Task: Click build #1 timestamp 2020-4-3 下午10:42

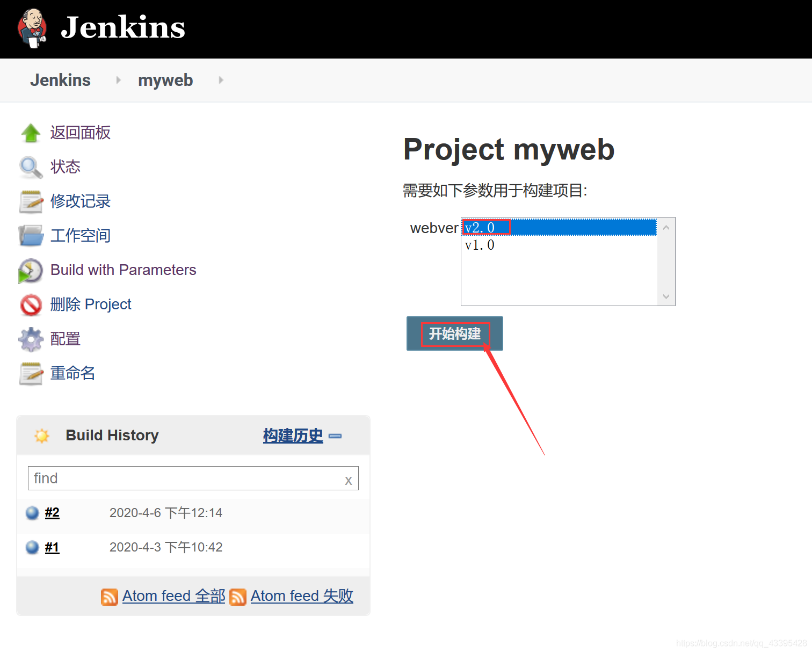Action: tap(166, 547)
